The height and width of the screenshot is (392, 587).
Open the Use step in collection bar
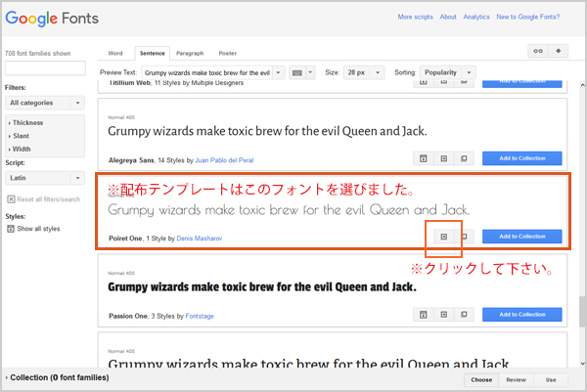[551, 380]
